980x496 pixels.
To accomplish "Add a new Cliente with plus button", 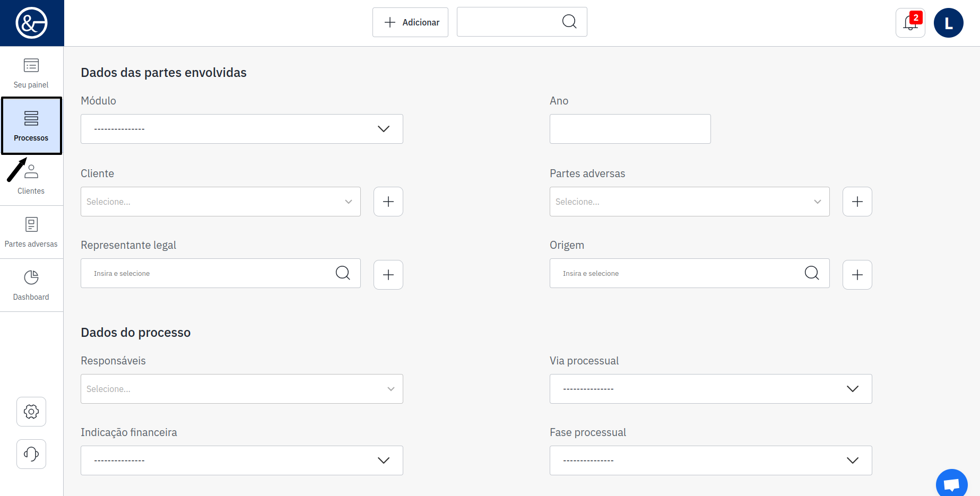I will pyautogui.click(x=388, y=202).
